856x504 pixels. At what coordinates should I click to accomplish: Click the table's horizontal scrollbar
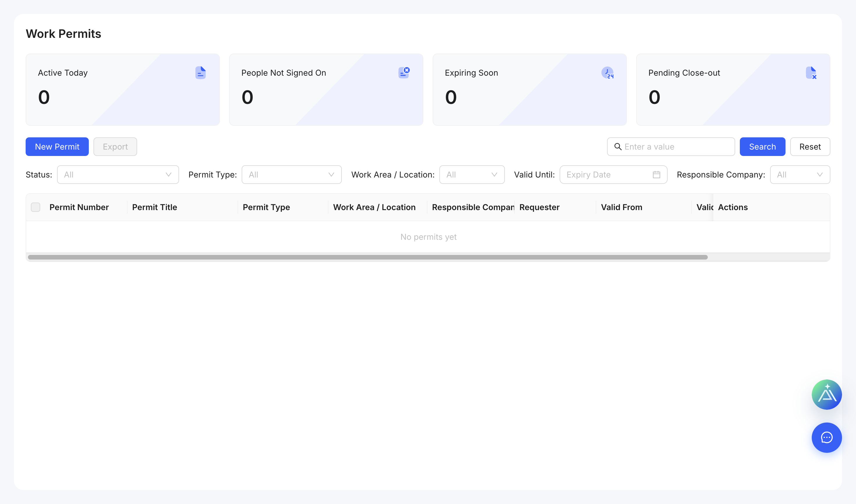click(368, 257)
